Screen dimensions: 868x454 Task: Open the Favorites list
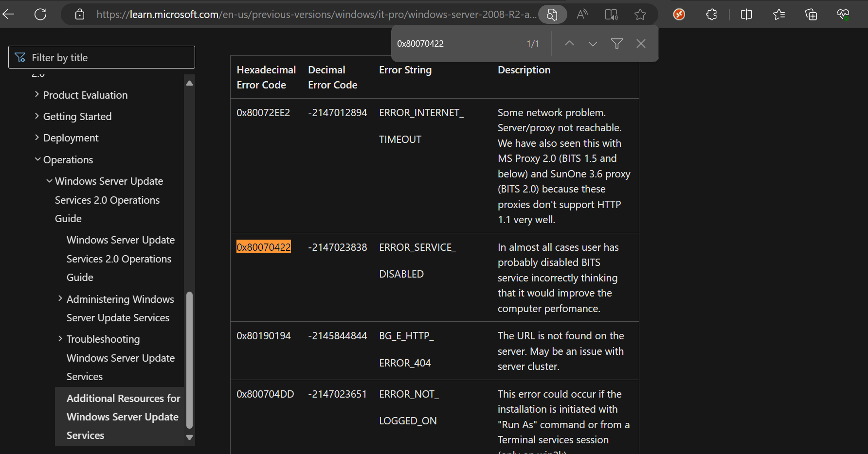778,15
